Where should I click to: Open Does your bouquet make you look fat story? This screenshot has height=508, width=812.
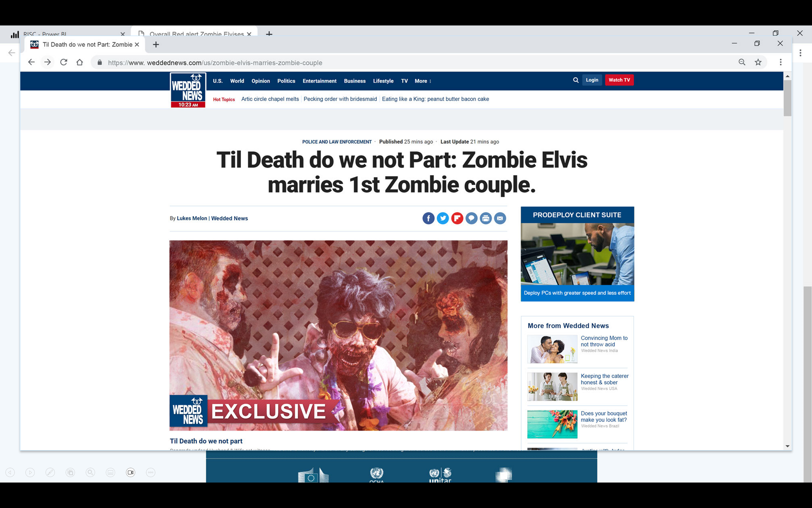[603, 417]
